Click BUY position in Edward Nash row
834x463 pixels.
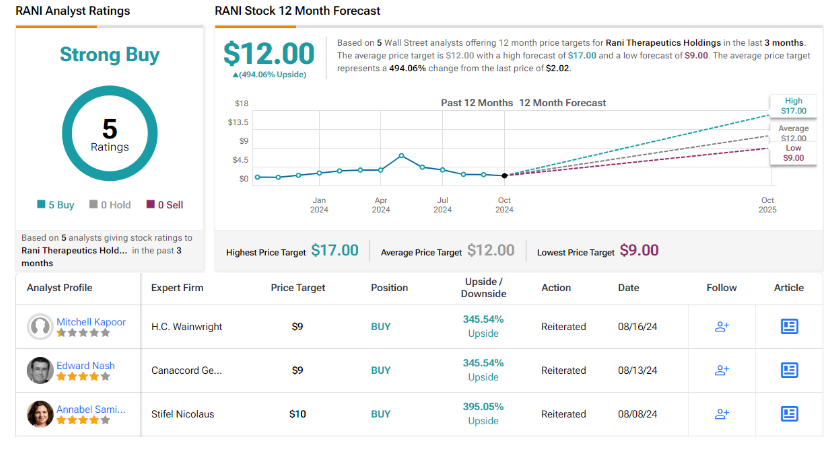[381, 370]
